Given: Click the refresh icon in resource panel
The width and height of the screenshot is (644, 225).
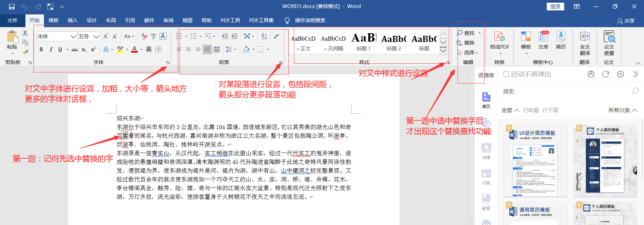Looking at the screenshot, I should pyautogui.click(x=605, y=74).
